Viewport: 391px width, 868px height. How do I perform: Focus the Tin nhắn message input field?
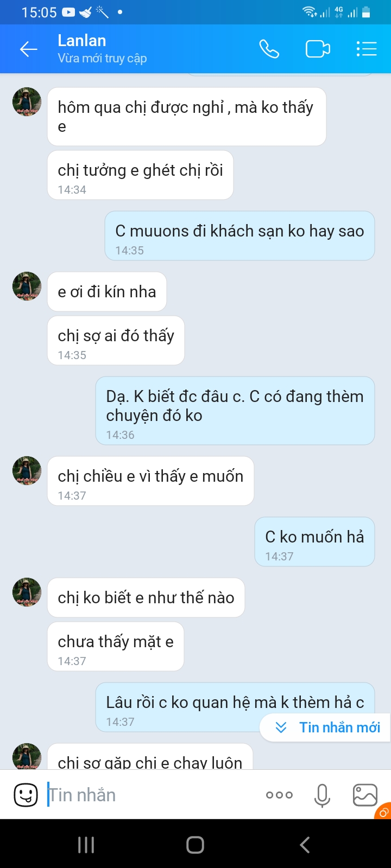(152, 795)
